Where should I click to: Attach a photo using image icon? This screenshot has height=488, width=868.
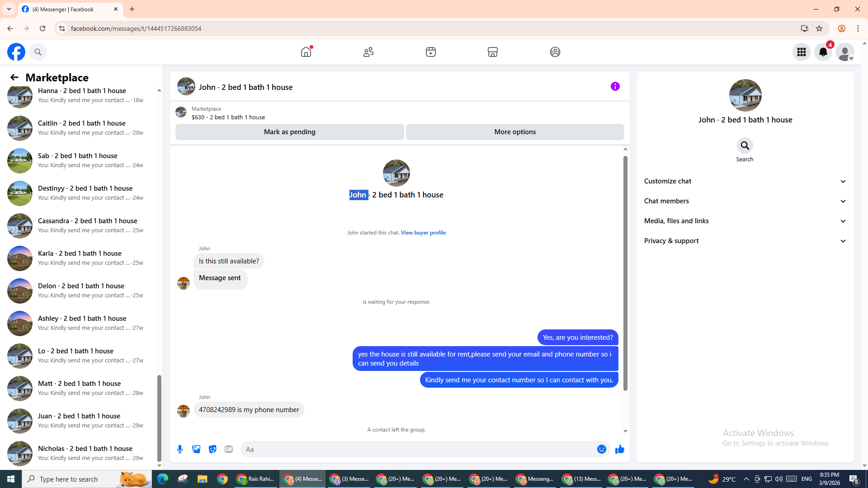(x=196, y=449)
